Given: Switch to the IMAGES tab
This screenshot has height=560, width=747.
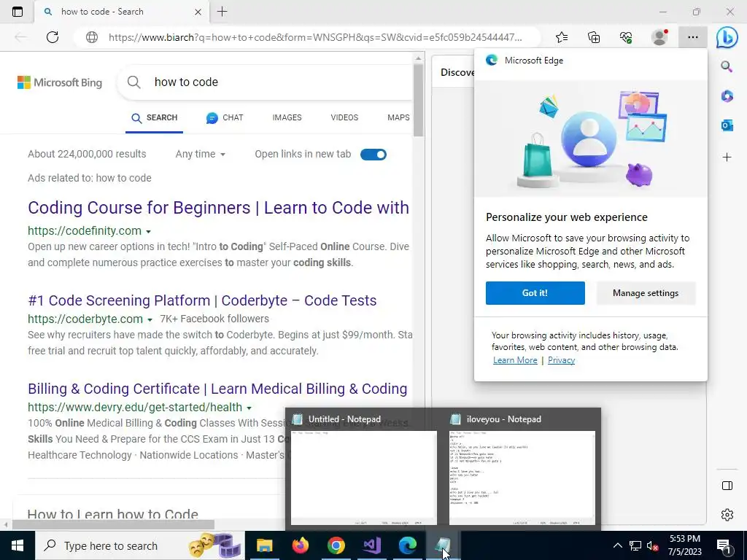Looking at the screenshot, I should (287, 117).
